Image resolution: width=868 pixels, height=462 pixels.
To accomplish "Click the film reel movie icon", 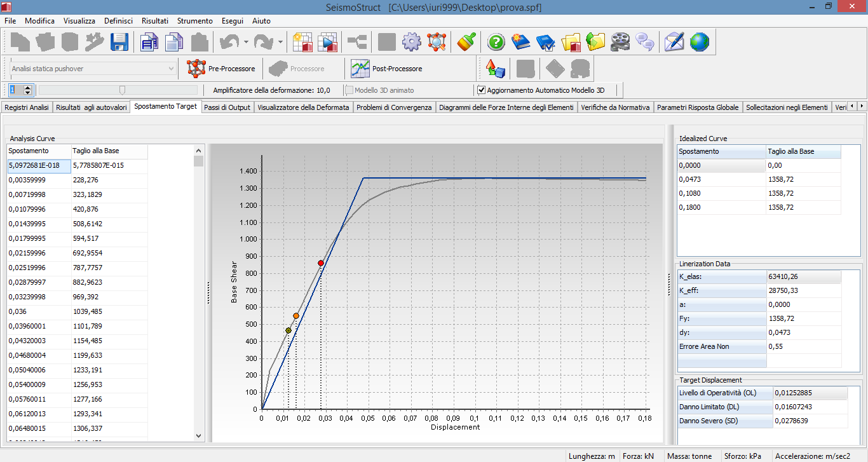I will point(620,43).
